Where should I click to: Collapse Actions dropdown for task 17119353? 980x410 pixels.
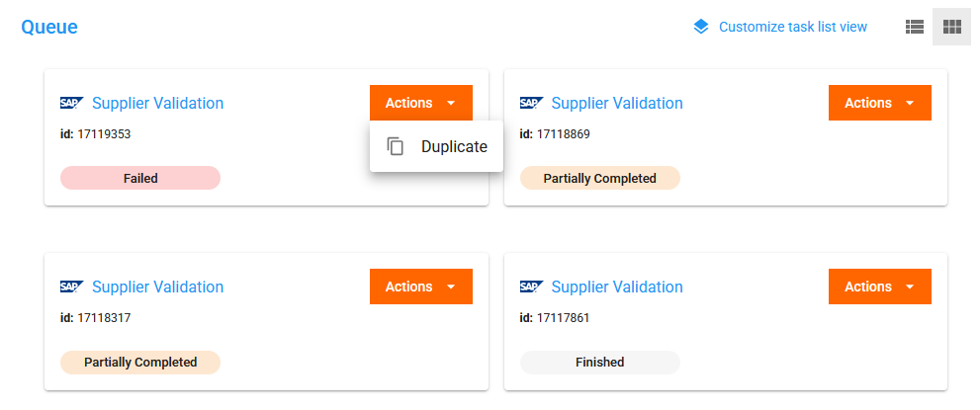click(x=421, y=103)
